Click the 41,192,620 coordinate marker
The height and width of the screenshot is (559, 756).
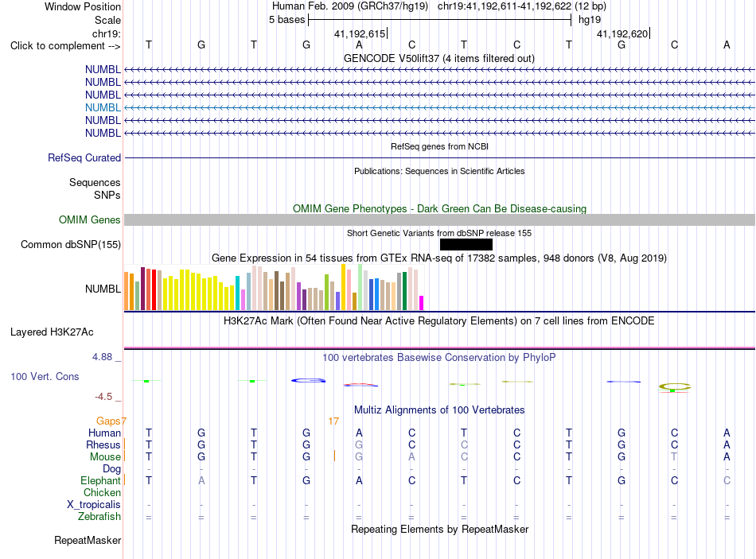click(x=622, y=33)
